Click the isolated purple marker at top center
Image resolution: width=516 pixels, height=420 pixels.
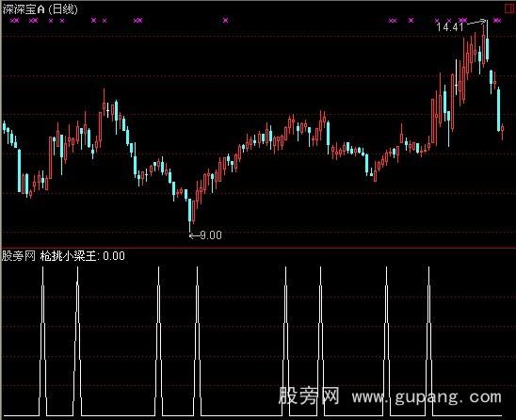click(x=225, y=21)
